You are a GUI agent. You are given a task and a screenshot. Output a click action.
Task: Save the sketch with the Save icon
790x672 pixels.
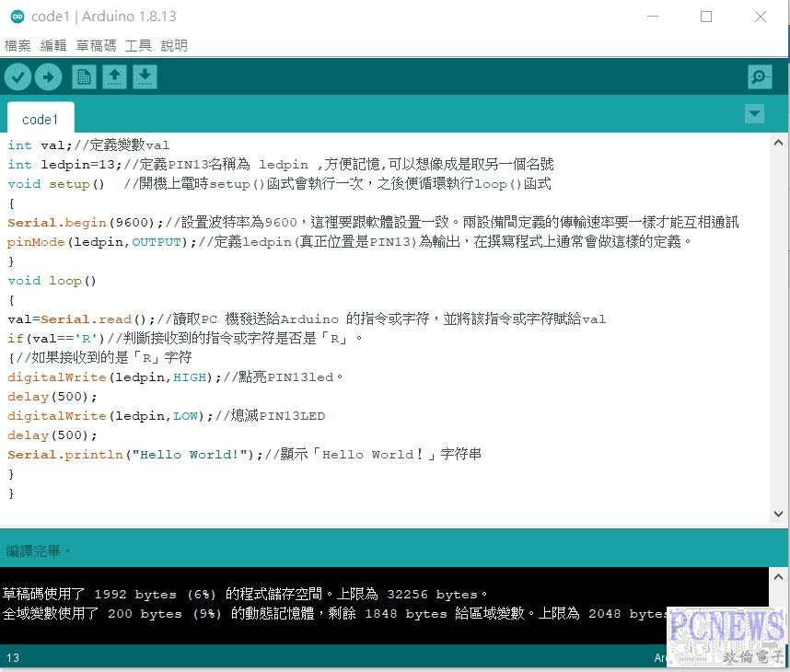click(x=145, y=77)
